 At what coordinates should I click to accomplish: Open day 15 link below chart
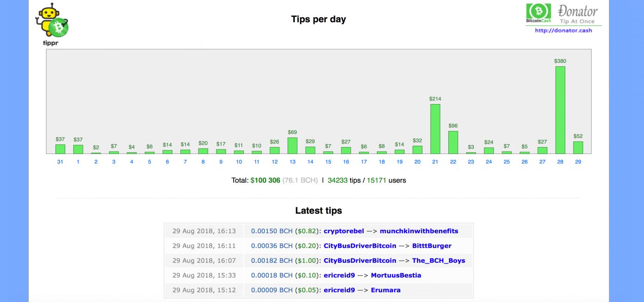tap(328, 162)
